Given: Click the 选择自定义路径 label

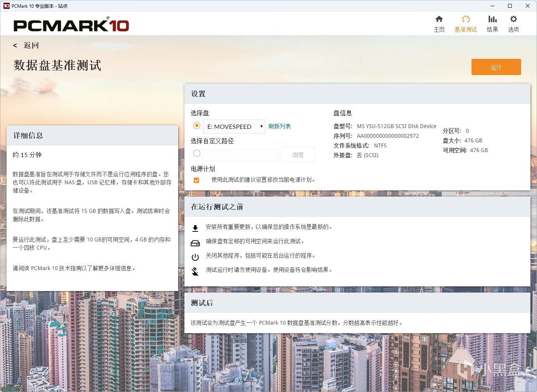Looking at the screenshot, I should tap(212, 141).
